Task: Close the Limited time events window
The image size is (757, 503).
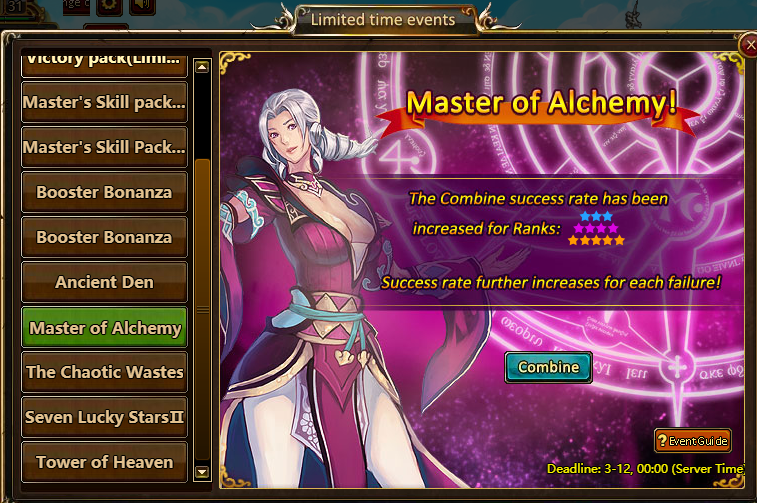Action: [749, 46]
